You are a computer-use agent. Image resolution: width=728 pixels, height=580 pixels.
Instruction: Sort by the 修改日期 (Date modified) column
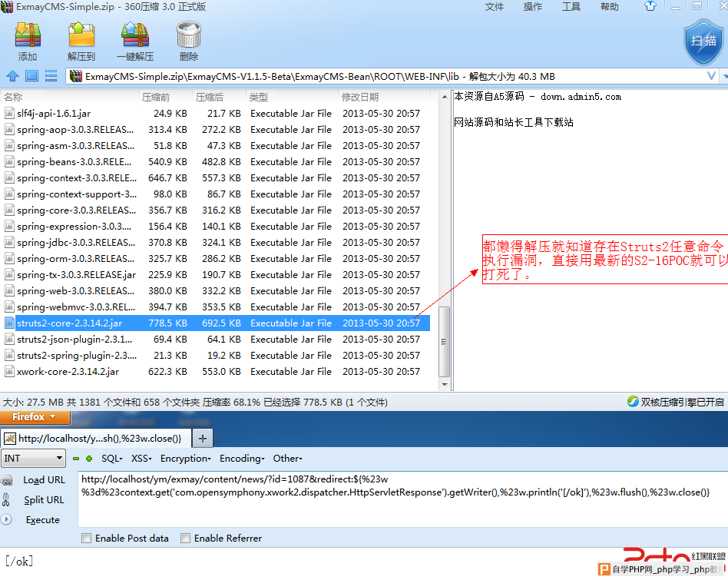pyautogui.click(x=384, y=97)
